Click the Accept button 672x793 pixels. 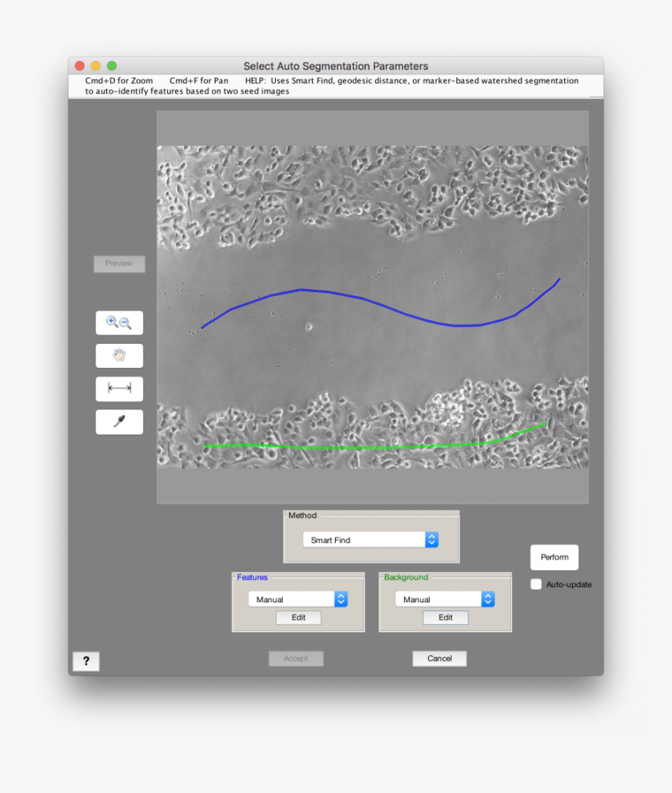[296, 658]
